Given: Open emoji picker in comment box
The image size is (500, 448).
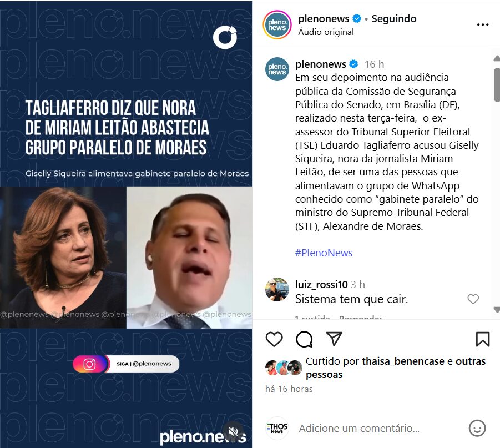Looking at the screenshot, I should click(x=477, y=428).
